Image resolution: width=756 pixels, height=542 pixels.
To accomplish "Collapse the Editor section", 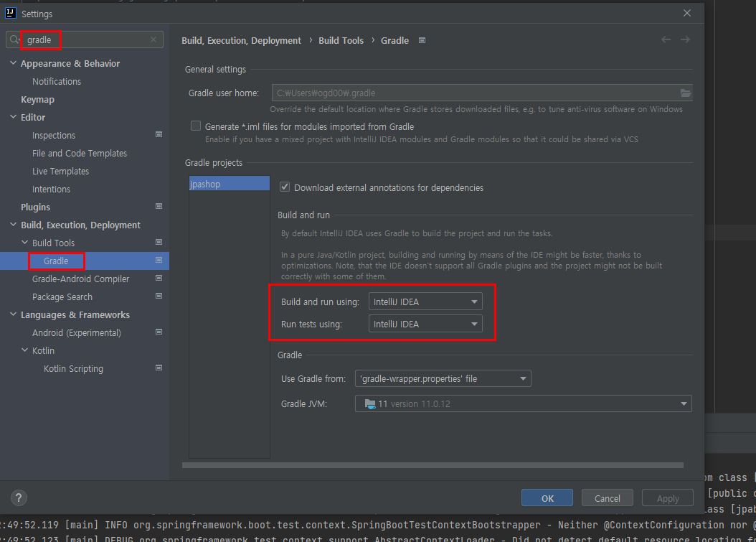I will [x=14, y=117].
